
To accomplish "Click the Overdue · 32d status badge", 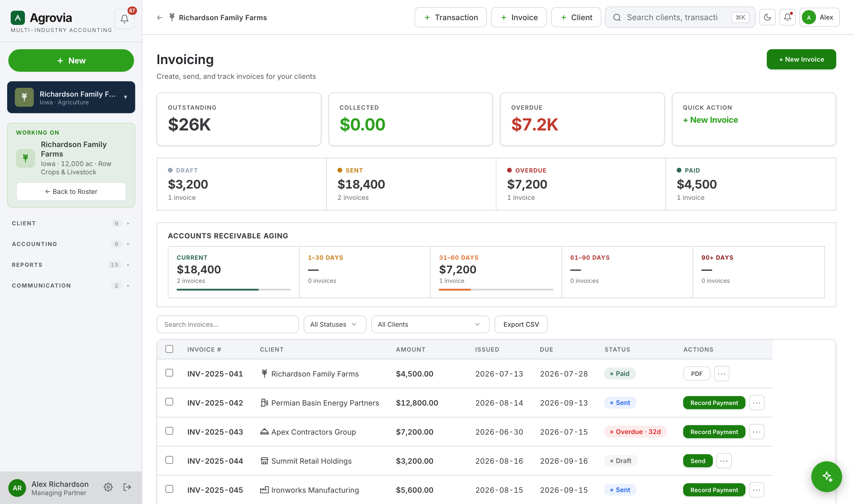I will 635,432.
